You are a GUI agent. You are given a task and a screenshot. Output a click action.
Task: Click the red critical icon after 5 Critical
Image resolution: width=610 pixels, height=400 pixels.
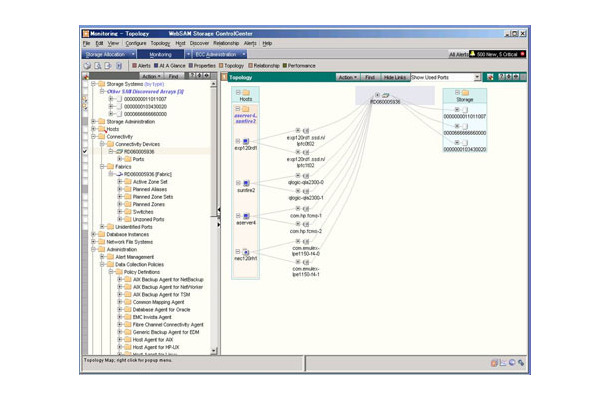point(523,54)
